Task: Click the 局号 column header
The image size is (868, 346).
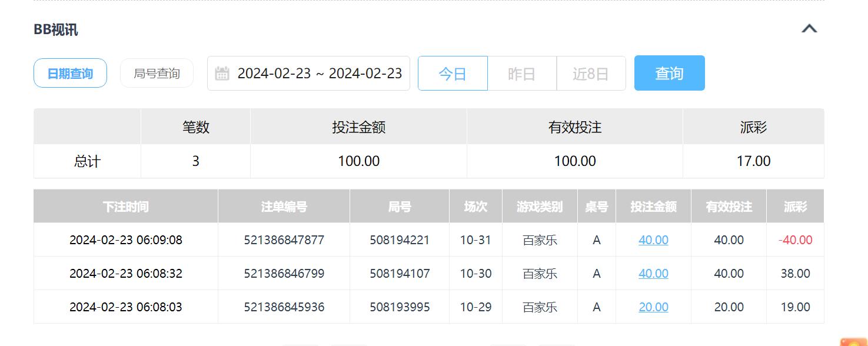Action: pos(400,207)
